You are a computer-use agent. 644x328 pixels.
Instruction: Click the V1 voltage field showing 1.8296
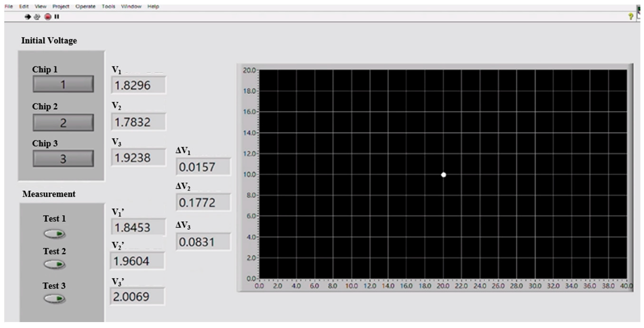tap(138, 85)
